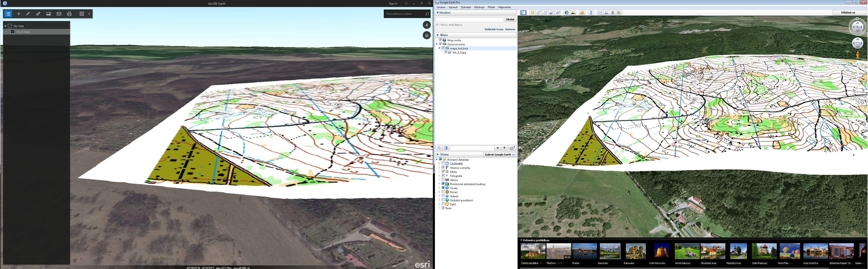This screenshot has width=868, height=269.
Task: Click the Add Image Overlay icon
Action: tap(552, 13)
